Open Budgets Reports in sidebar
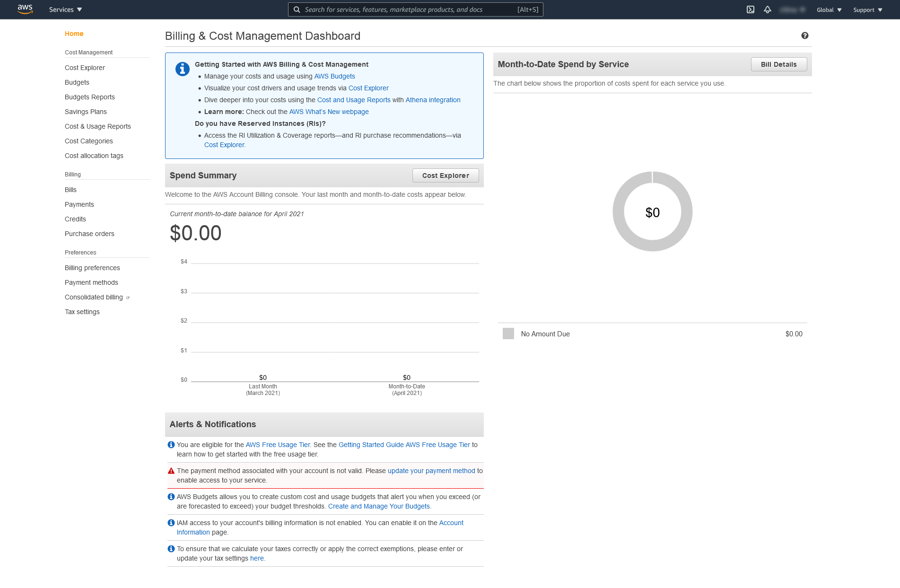The height and width of the screenshot is (588, 900). (90, 97)
